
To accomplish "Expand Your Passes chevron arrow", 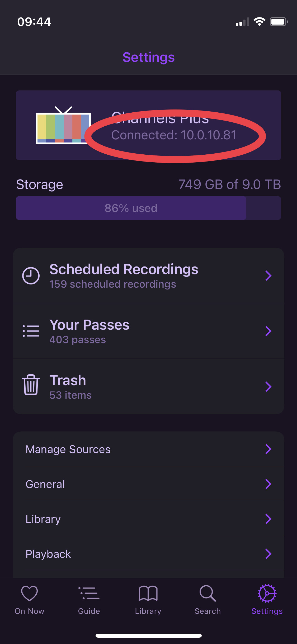I will pyautogui.click(x=268, y=331).
